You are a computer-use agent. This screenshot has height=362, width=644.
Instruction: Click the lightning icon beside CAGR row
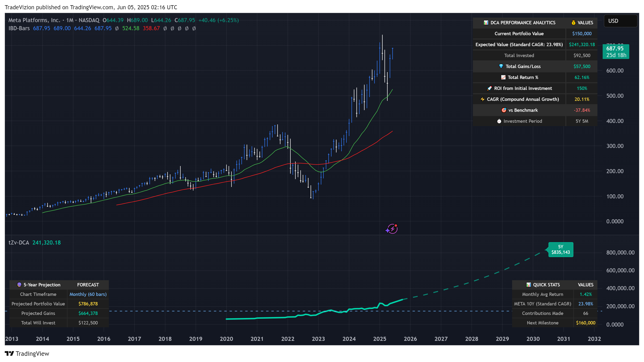482,99
